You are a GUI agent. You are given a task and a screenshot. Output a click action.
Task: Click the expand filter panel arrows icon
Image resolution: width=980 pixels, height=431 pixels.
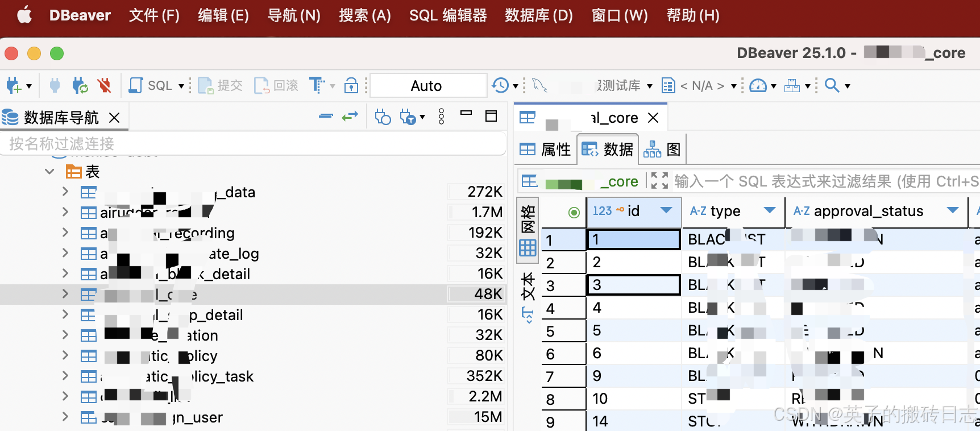tap(659, 181)
